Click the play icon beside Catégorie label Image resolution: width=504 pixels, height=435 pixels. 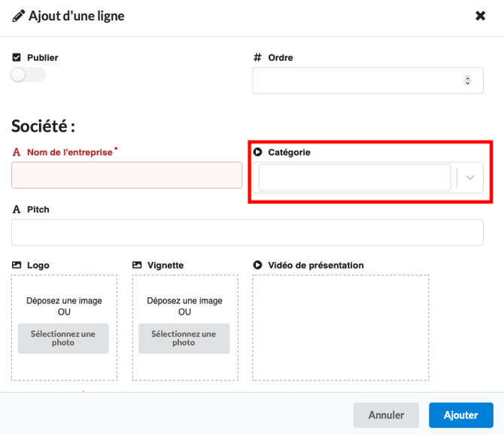point(257,152)
